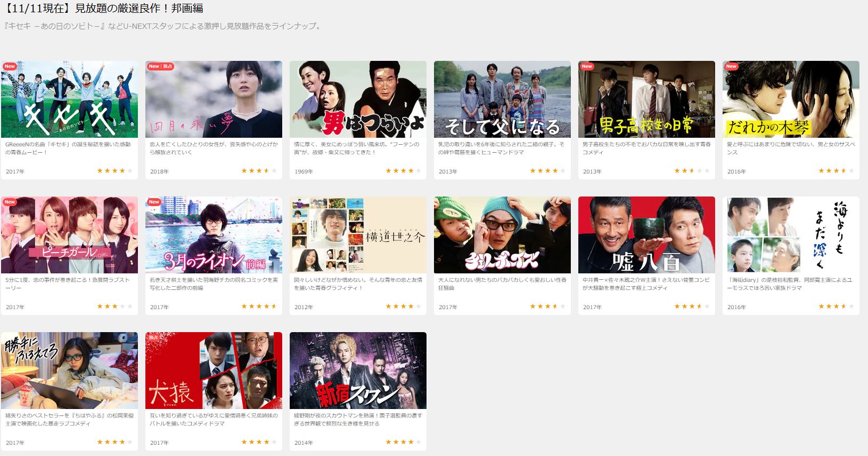
Task: Click the New badge on だれかの木琴
Action: 731,66
